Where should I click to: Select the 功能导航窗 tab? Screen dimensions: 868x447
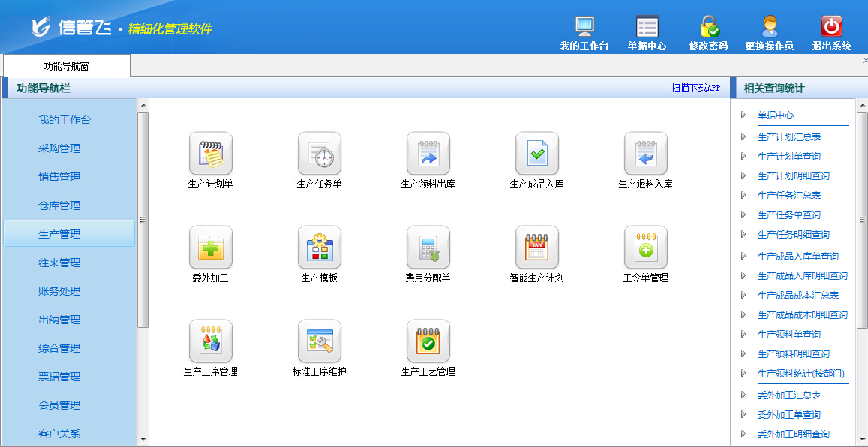[66, 66]
